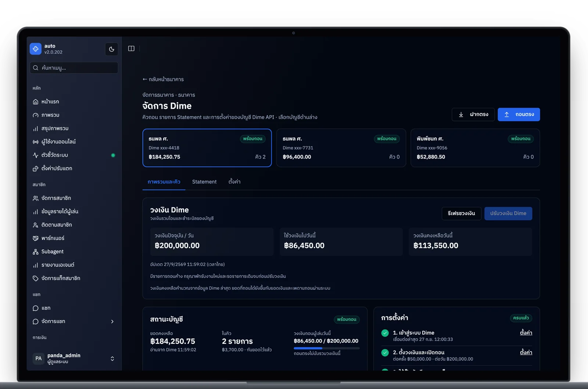This screenshot has width=588, height=389.
Task: Click the ปรับวงเงิน Dime button
Action: 508,214
